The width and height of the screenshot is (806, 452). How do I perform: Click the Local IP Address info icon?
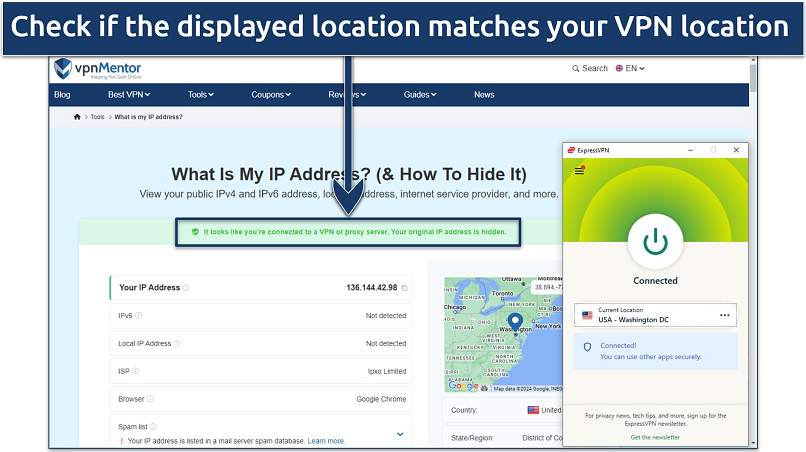pos(177,343)
